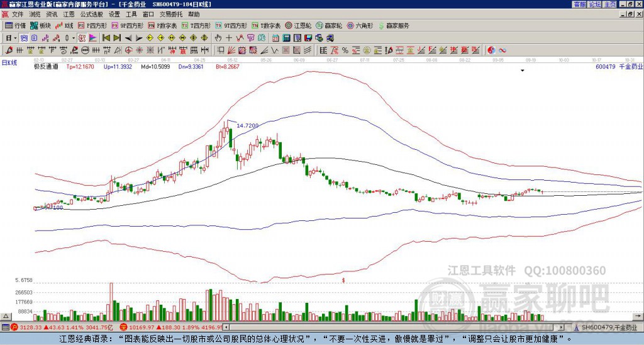Toggle the 权 adjusted-price button
Screen dimensions: 644x345
(x=82, y=38)
